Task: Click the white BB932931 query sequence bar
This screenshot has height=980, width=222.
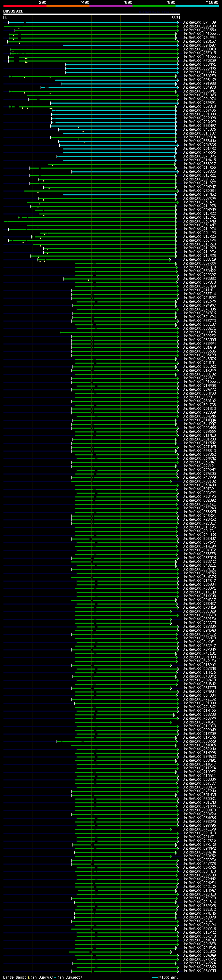Action: 92,15
